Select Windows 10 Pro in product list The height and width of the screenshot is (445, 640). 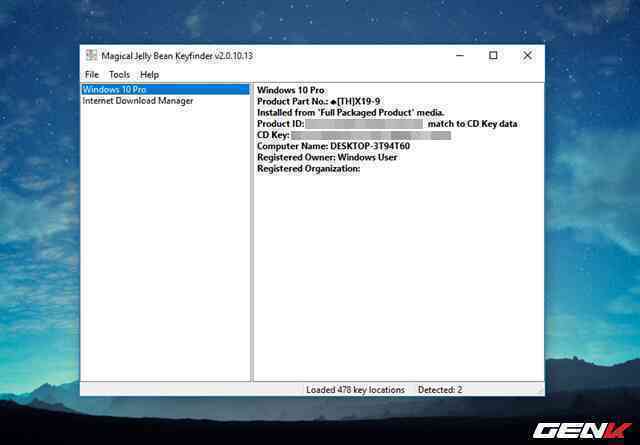point(166,89)
